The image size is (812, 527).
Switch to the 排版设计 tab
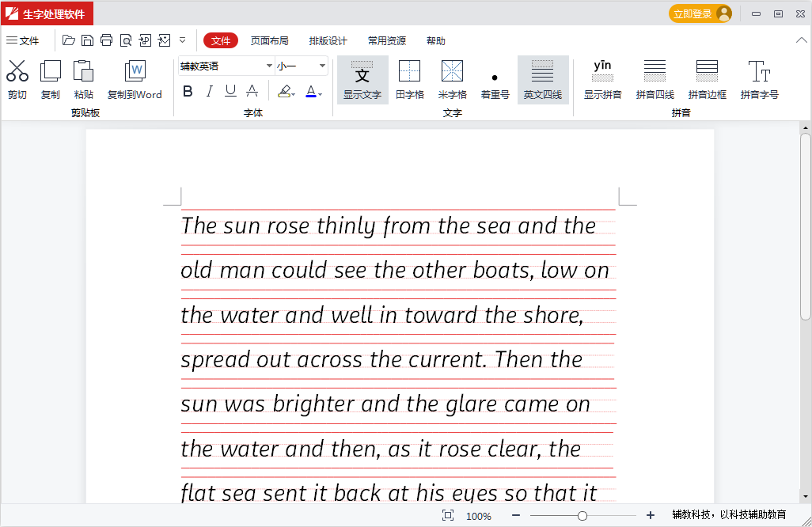coord(328,40)
